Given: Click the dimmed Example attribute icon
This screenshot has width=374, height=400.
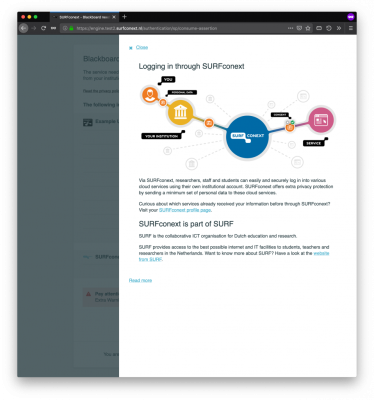Looking at the screenshot, I should click(x=88, y=122).
